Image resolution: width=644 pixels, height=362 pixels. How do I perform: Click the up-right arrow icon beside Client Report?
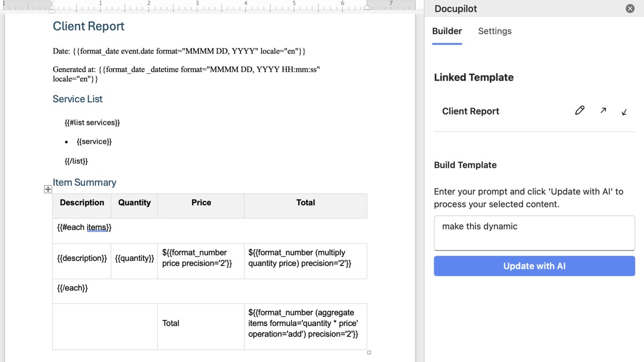pos(603,111)
